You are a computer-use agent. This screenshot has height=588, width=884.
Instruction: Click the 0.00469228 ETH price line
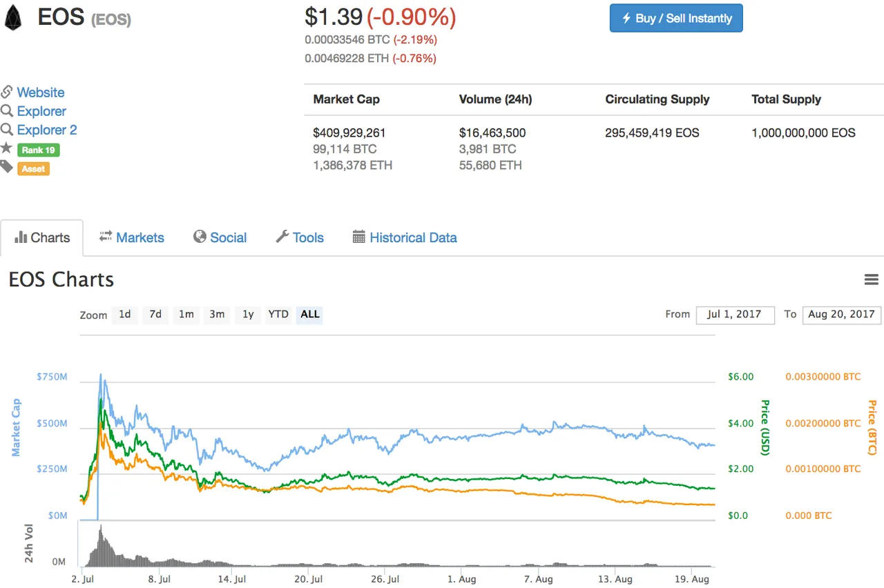coord(370,59)
